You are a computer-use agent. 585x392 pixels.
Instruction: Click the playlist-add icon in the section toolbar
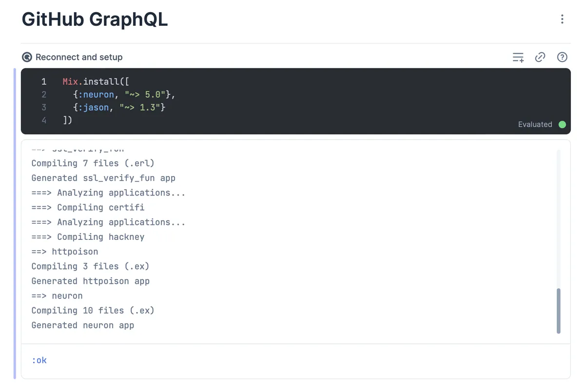point(518,57)
